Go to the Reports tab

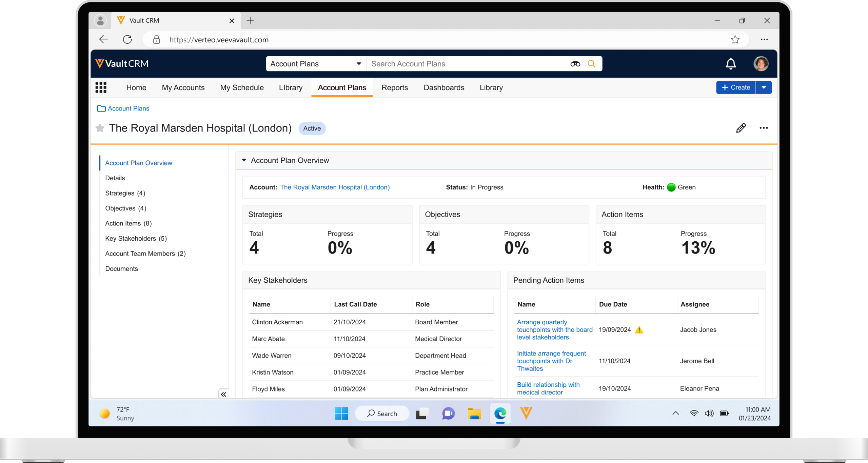[x=395, y=87]
